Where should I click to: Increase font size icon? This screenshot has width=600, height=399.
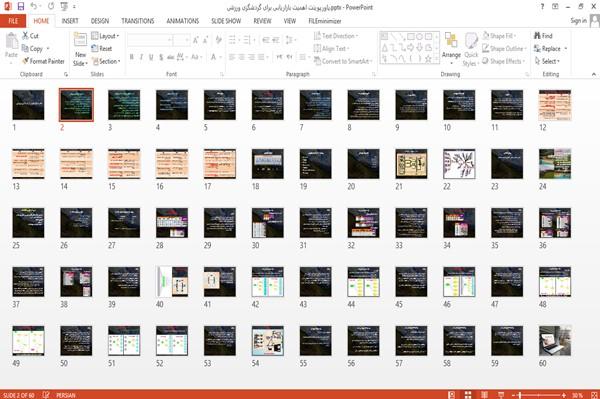(196, 40)
